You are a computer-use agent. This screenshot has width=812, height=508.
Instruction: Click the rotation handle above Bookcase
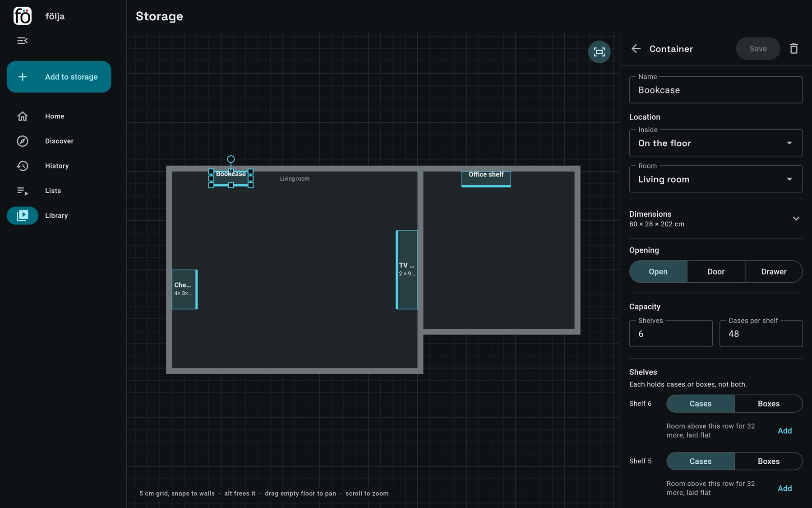pos(231,159)
